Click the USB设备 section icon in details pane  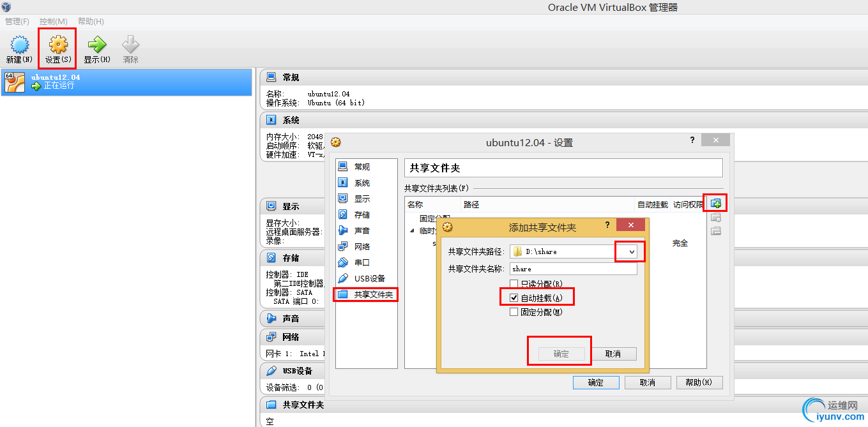tap(271, 370)
